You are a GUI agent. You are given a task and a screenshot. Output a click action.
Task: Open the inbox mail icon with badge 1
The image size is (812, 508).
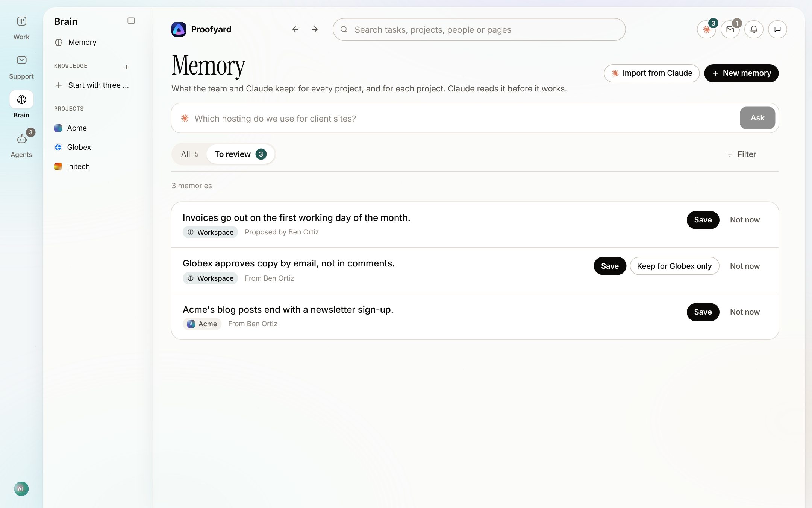tap(730, 29)
